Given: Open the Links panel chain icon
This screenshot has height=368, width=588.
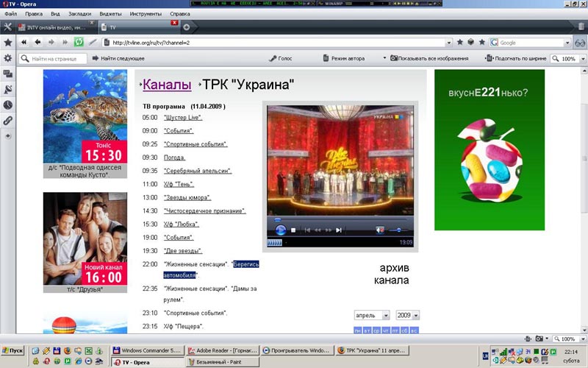Looking at the screenshot, I should click(x=8, y=120).
